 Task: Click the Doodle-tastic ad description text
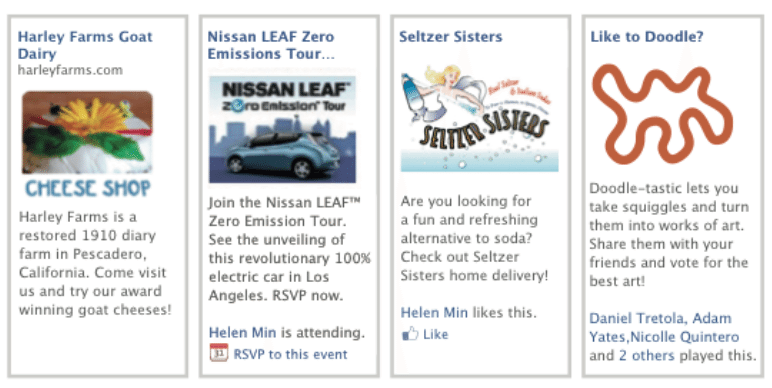click(669, 234)
